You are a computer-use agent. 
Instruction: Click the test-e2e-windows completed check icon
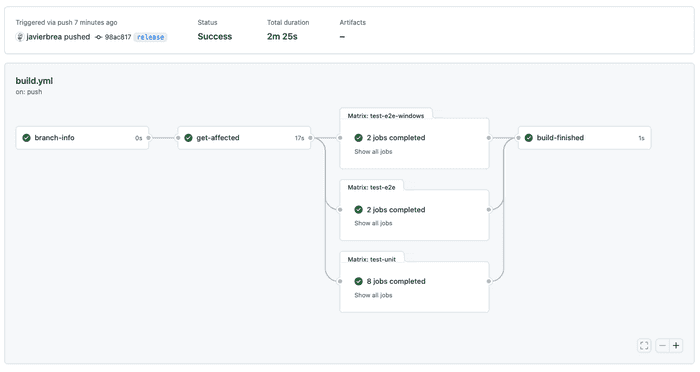(358, 138)
